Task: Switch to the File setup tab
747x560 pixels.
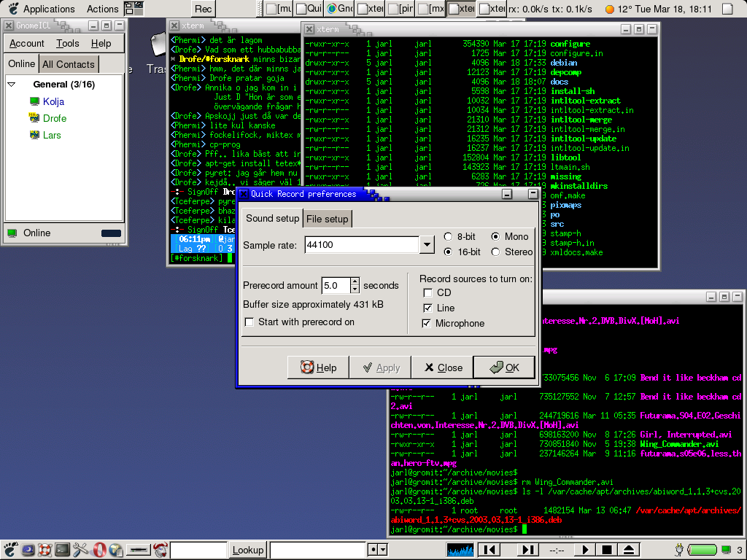Action: pos(327,219)
